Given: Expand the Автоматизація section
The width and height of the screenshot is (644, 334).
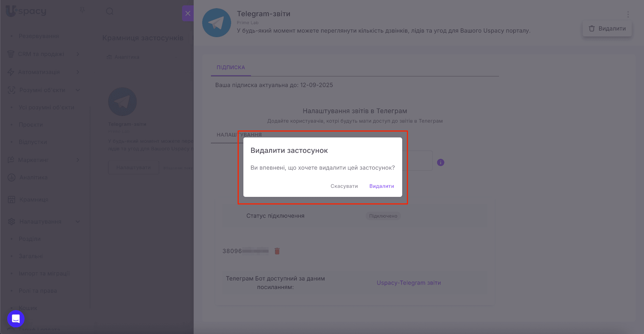Looking at the screenshot, I should tap(78, 72).
